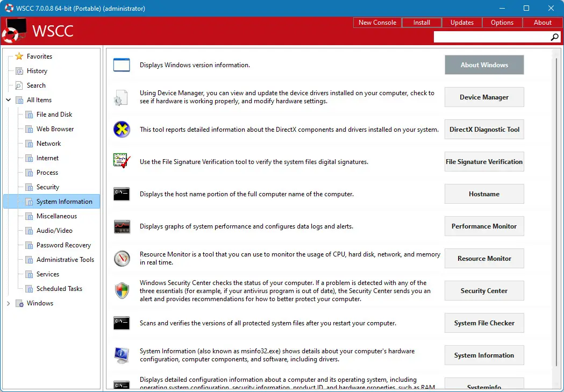Click the All Items page icon
The image size is (564, 392).
[x=19, y=101]
